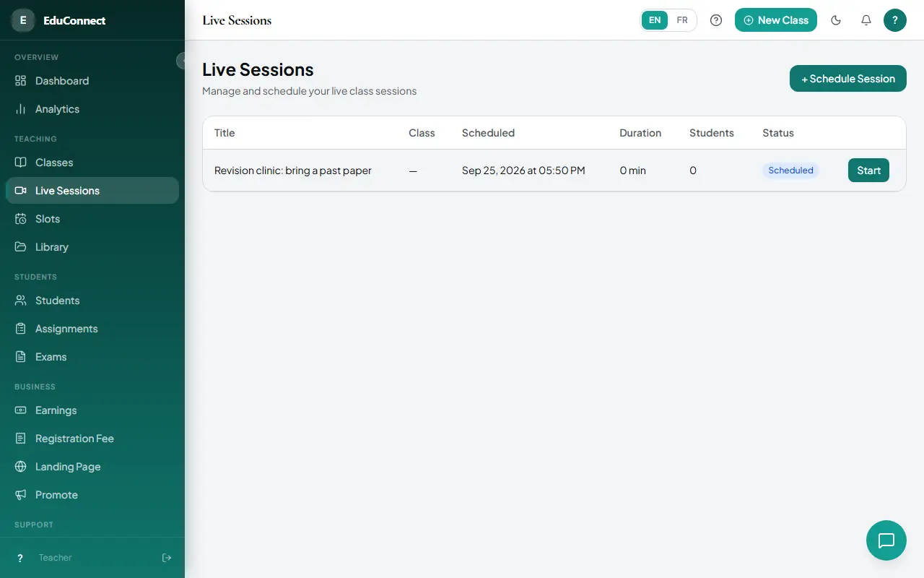Viewport: 924px width, 578px height.
Task: Switch language to FR
Action: 682,20
